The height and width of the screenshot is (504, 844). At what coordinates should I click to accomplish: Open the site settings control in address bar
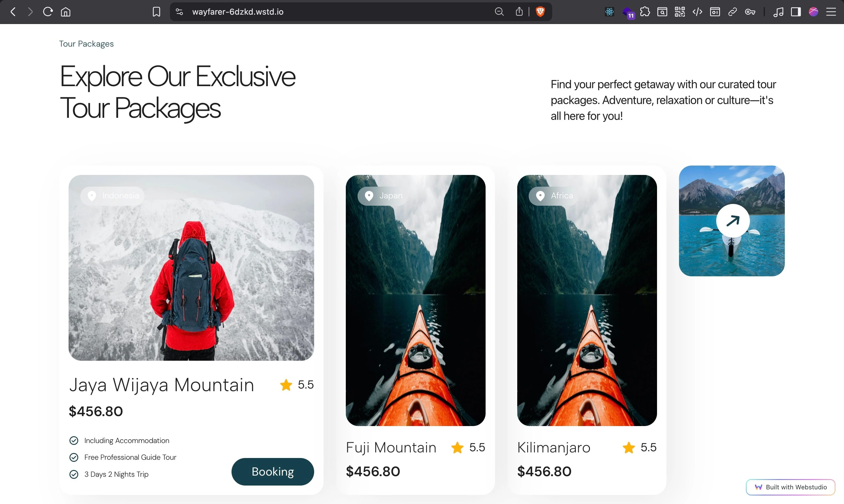179,12
